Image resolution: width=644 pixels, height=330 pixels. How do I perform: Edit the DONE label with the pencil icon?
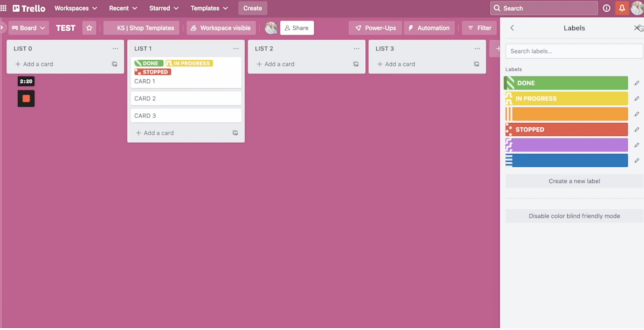pyautogui.click(x=636, y=83)
